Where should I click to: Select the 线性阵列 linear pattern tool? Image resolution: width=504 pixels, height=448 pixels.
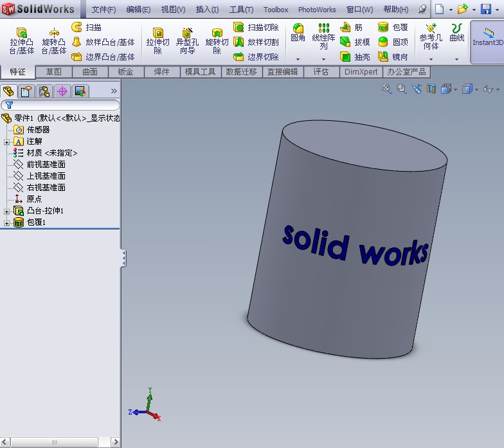click(x=323, y=36)
